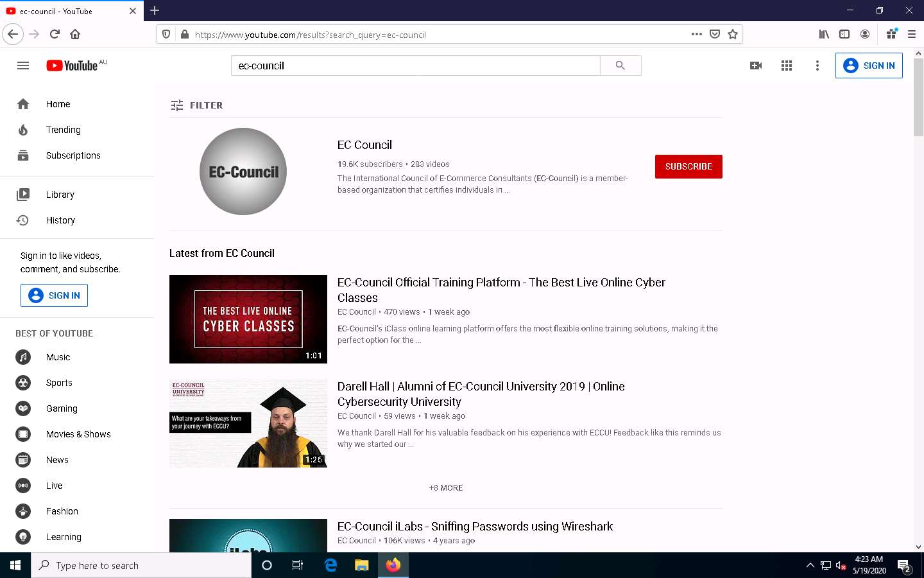
Task: Open Firefox application menu
Action: point(912,34)
